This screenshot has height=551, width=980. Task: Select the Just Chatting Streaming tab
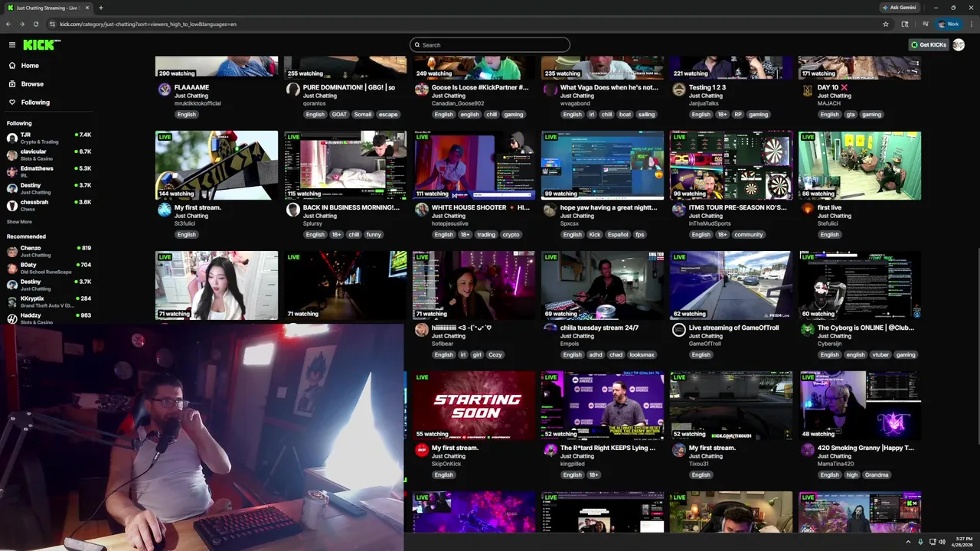pos(47,8)
